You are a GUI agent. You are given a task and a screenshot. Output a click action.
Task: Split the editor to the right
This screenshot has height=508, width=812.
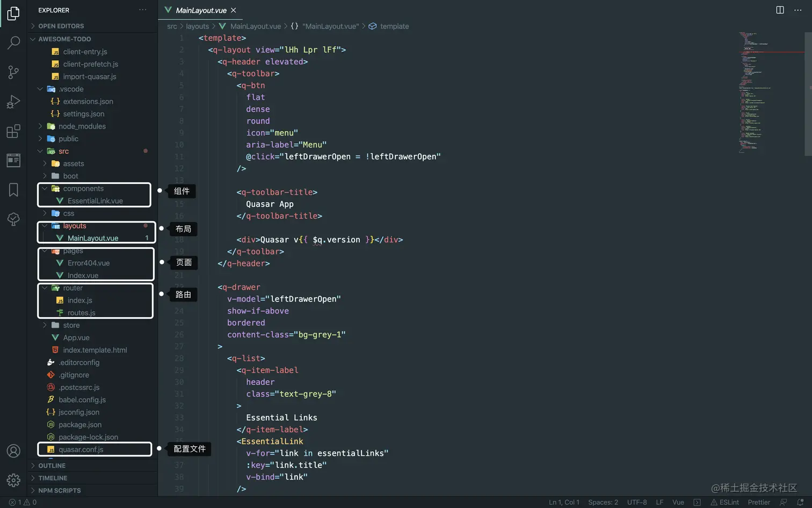point(780,10)
